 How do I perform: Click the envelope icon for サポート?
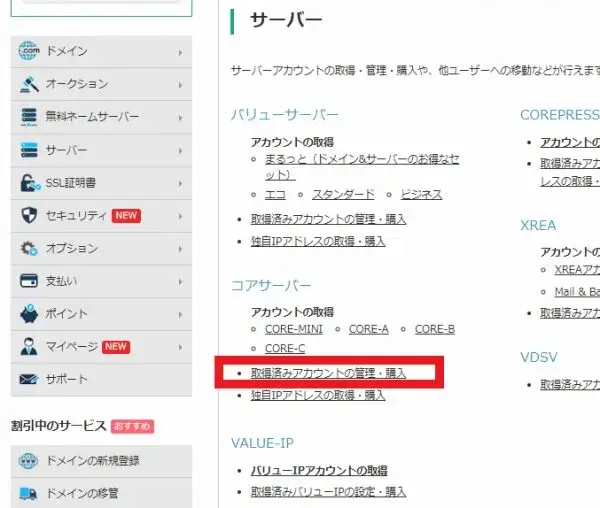29,379
